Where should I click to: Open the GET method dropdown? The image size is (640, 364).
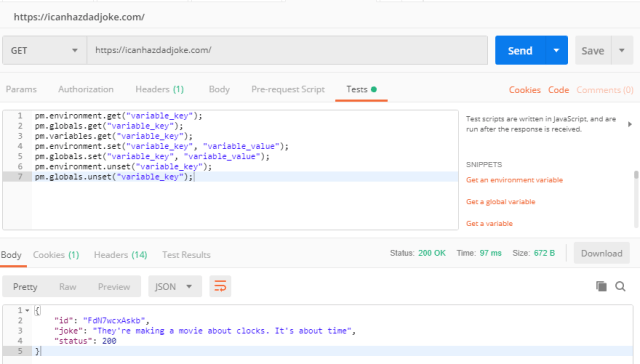tap(44, 50)
